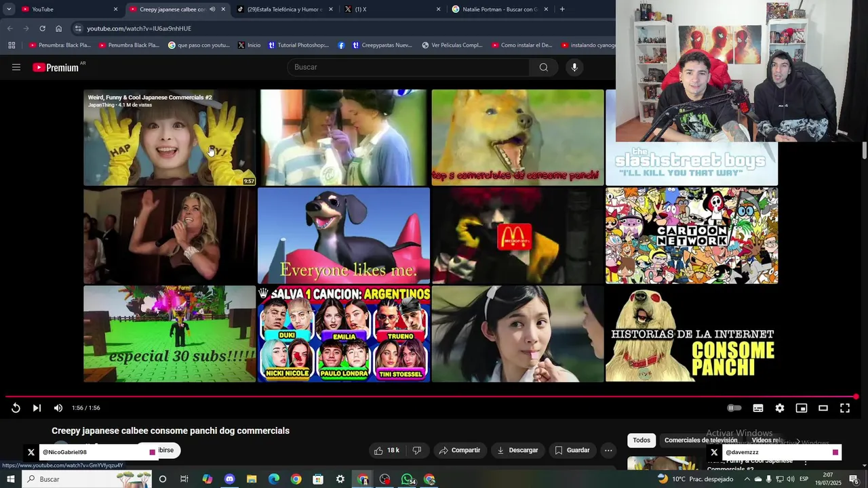Reload the current page
Screen dimensions: 868x488
click(x=42, y=28)
